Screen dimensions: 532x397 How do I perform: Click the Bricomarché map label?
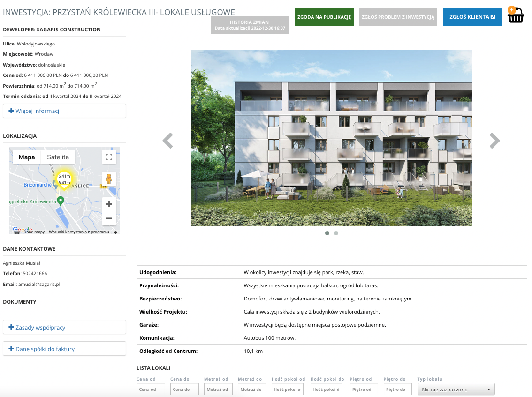point(38,185)
